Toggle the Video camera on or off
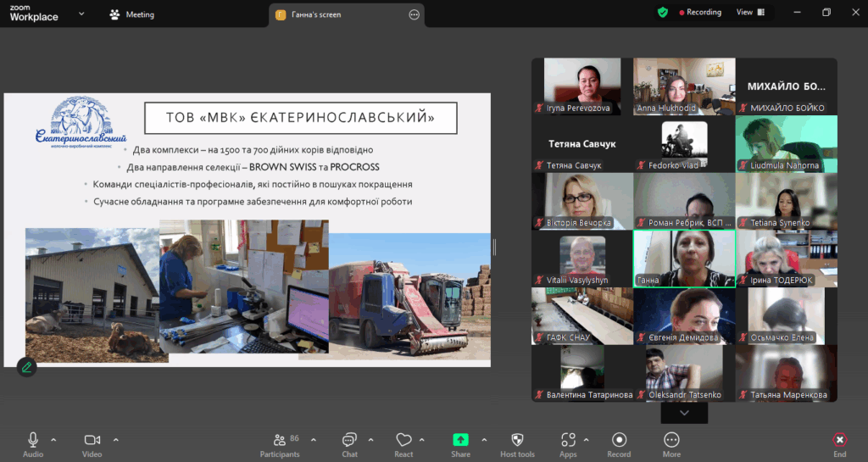 tap(92, 440)
